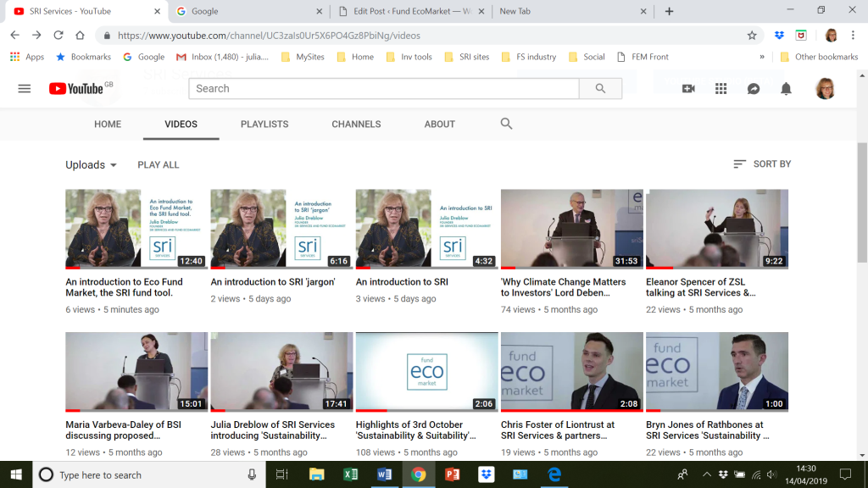Open the channel search icon beside ABOUT

click(506, 124)
